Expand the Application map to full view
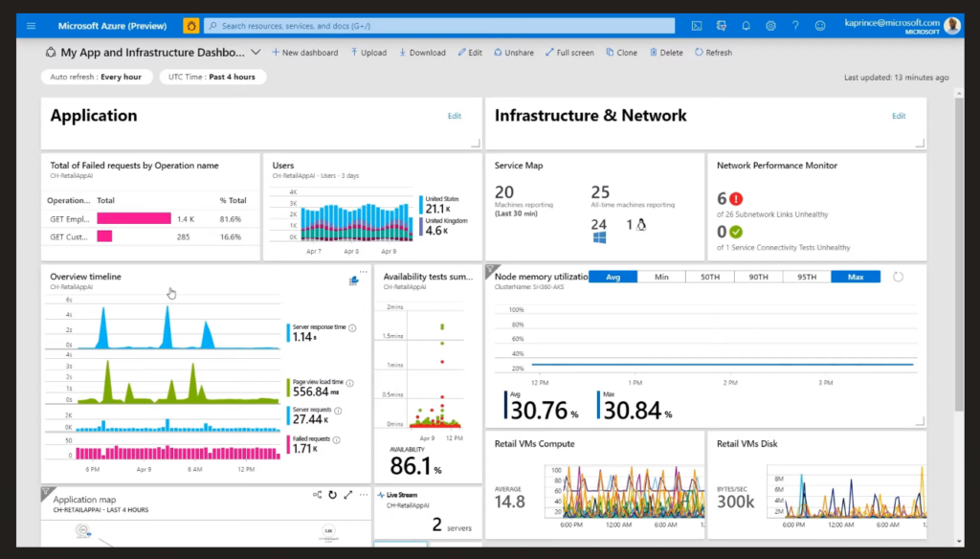980x559 pixels. tap(348, 495)
